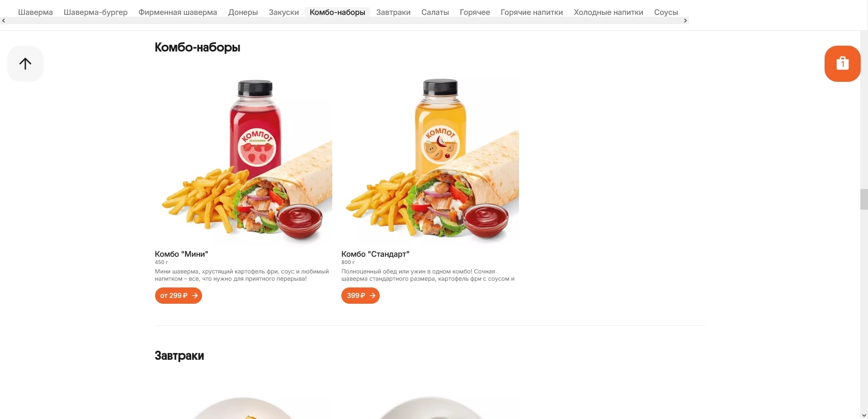The image size is (868, 419).
Task: Go to the Донеры category
Action: pyautogui.click(x=243, y=12)
